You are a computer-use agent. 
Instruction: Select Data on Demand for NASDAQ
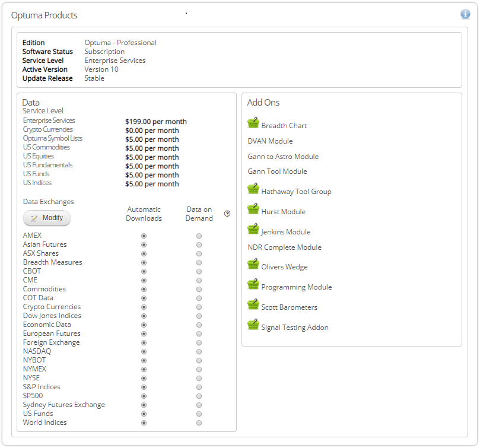pos(199,351)
